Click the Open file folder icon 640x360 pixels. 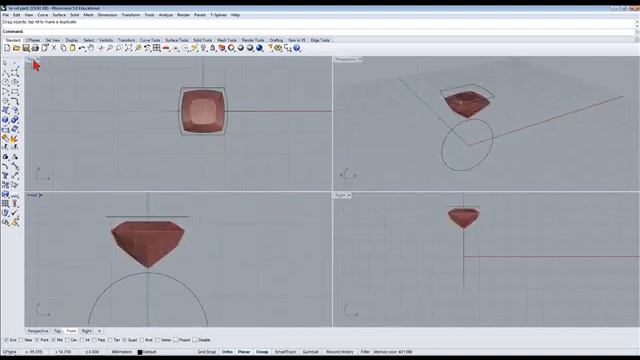point(16,48)
